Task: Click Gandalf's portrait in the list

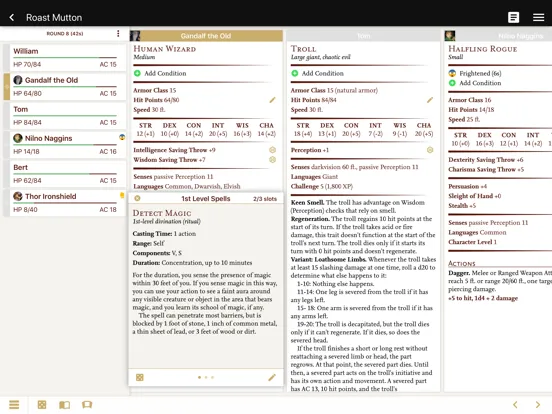Action: [x=18, y=80]
